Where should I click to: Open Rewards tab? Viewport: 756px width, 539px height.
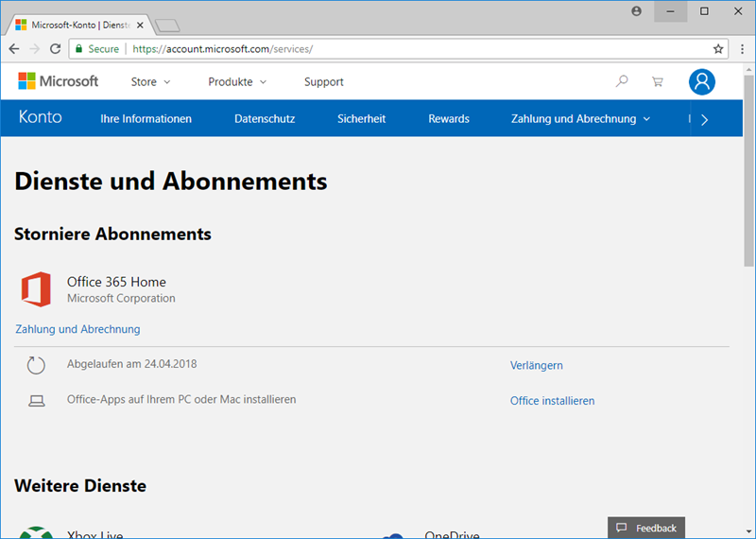pos(448,119)
